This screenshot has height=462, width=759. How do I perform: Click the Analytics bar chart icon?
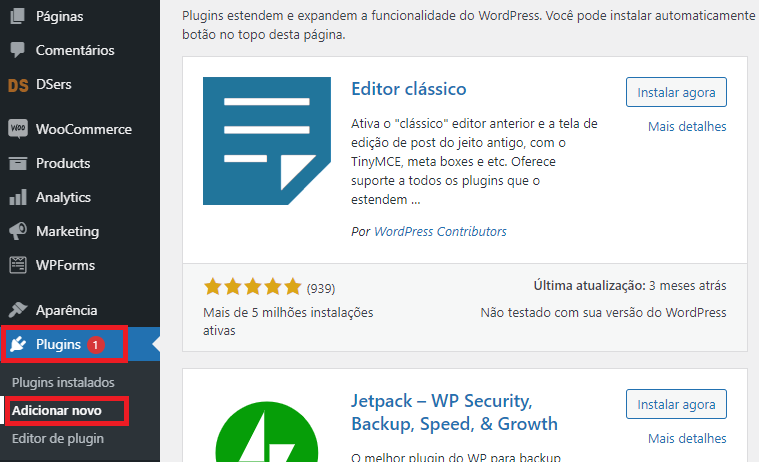pos(18,198)
